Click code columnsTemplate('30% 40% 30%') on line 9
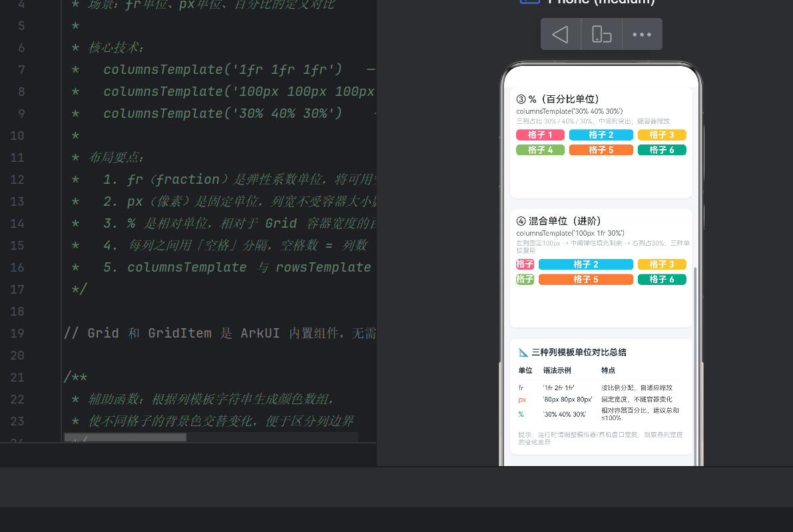Screen dimensions: 793x532 (222, 113)
